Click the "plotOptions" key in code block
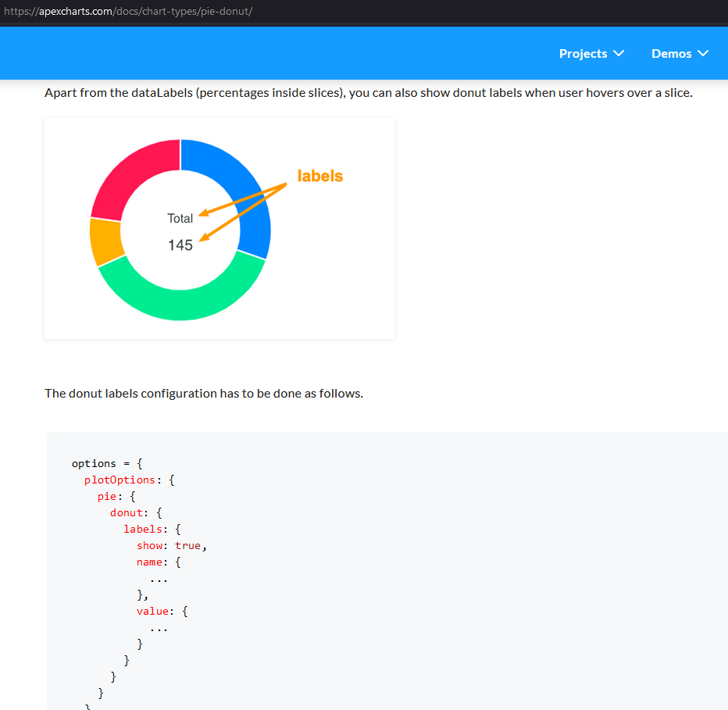This screenshot has width=728, height=710. [120, 480]
